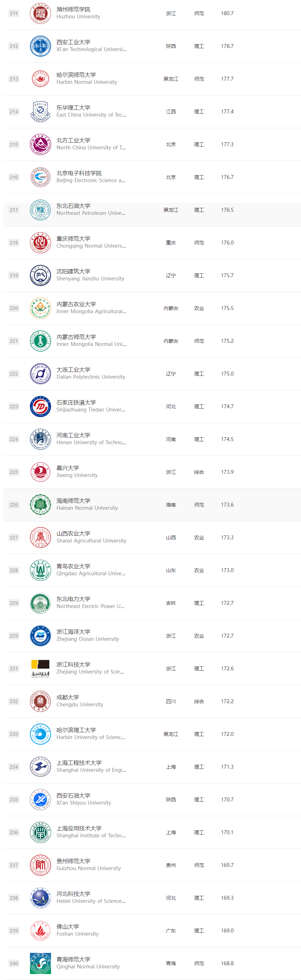Open 西安工业大学 university link

pyautogui.click(x=73, y=42)
